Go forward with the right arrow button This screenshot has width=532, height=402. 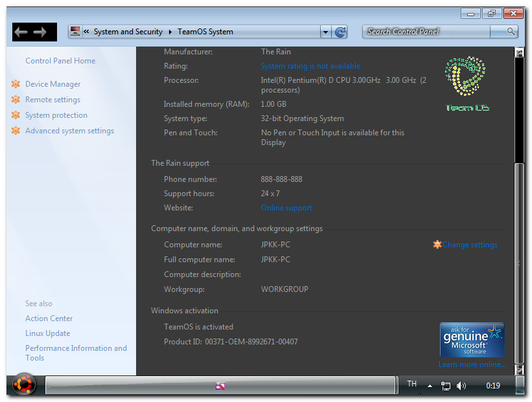(x=40, y=32)
